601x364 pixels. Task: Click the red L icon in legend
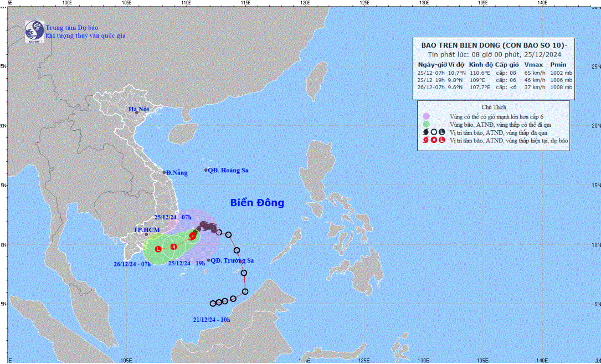(x=442, y=140)
